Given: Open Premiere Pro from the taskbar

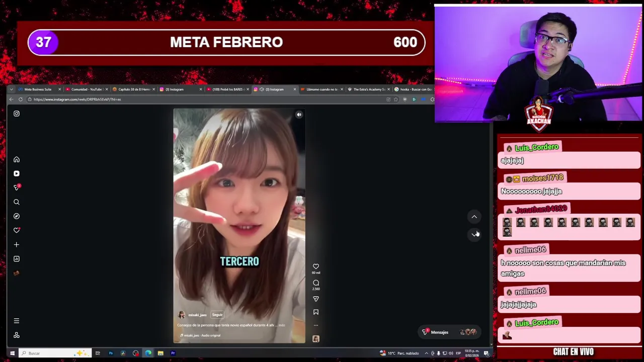Looking at the screenshot, I should click(173, 353).
